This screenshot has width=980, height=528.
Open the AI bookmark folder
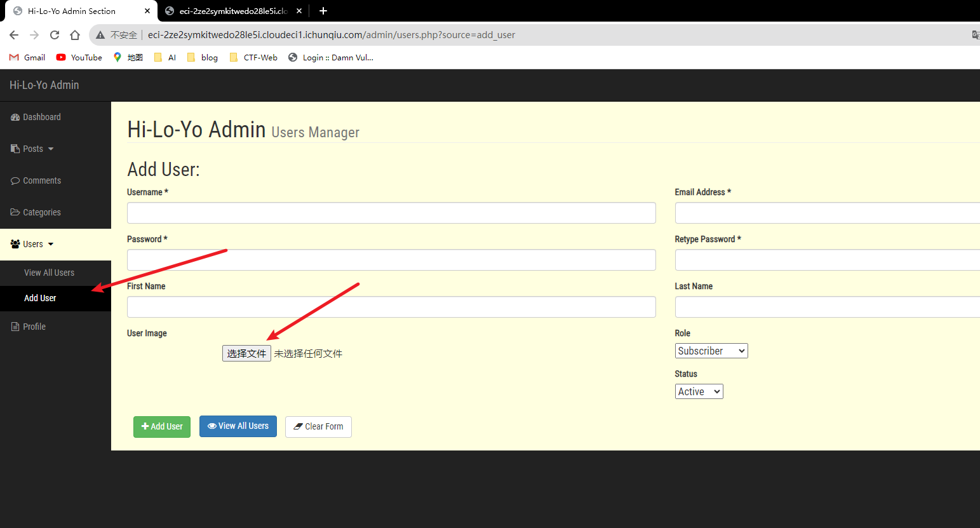click(165, 57)
